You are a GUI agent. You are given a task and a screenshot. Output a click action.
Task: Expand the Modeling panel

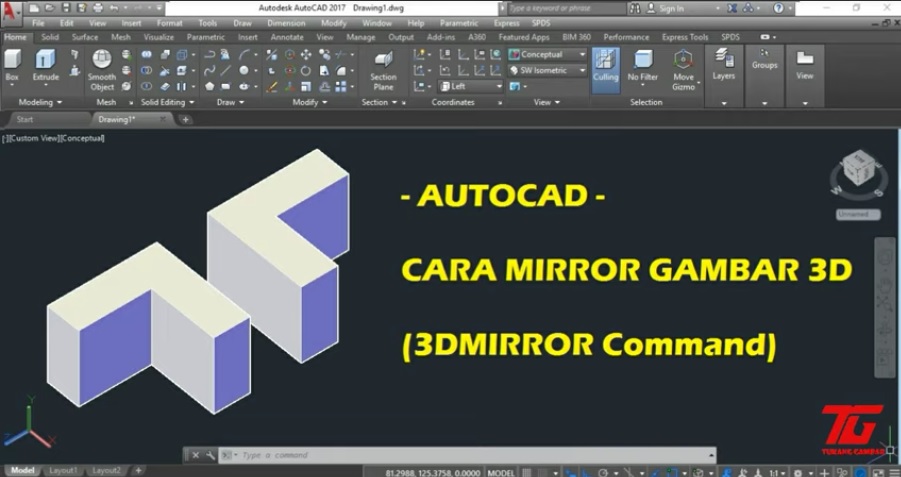(x=40, y=102)
